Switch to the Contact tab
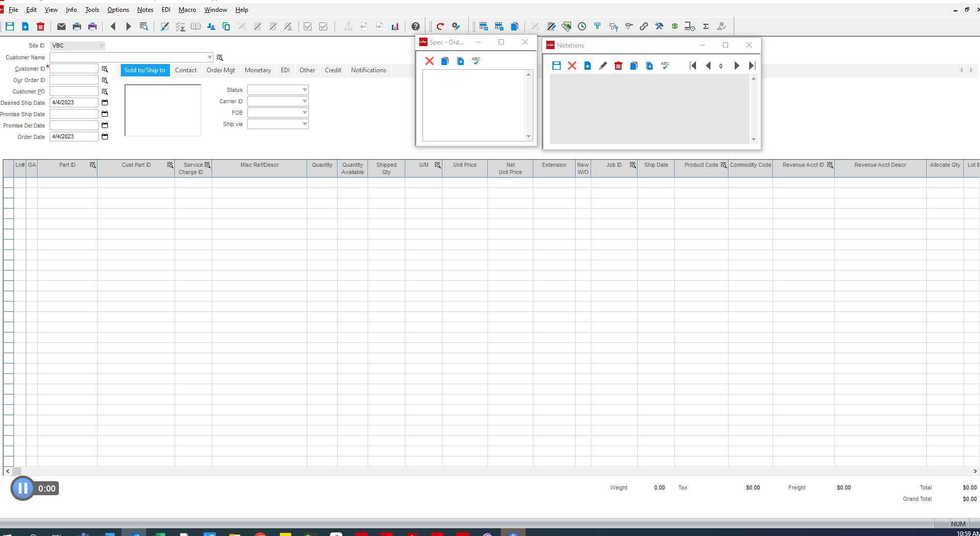This screenshot has width=980, height=536. (186, 70)
